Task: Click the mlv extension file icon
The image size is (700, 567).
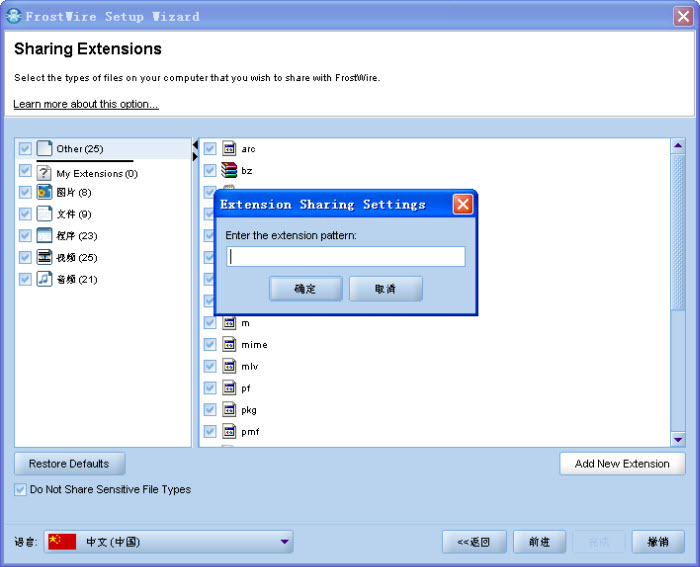Action: point(229,366)
